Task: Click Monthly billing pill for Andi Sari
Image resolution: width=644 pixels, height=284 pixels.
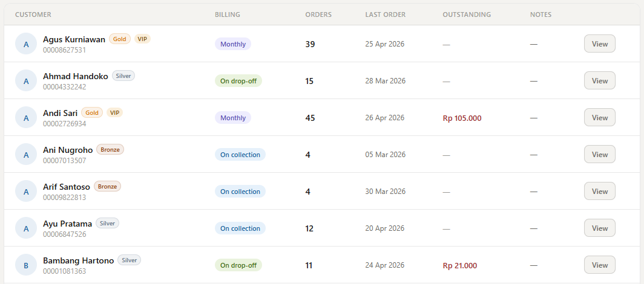Action: [x=233, y=118]
